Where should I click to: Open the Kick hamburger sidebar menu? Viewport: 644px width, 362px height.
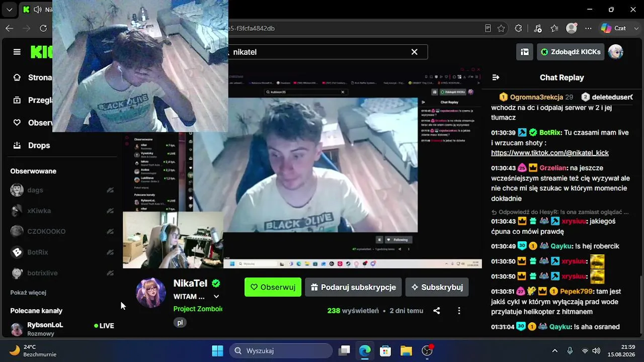[17, 52]
